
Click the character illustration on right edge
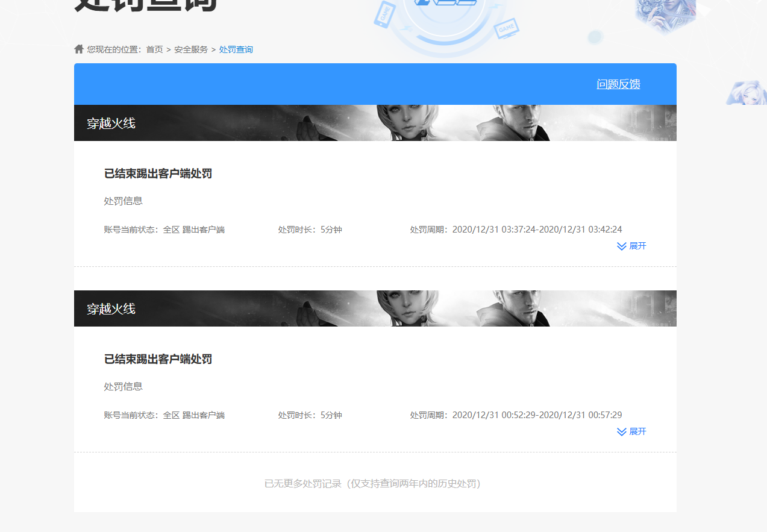click(x=746, y=93)
